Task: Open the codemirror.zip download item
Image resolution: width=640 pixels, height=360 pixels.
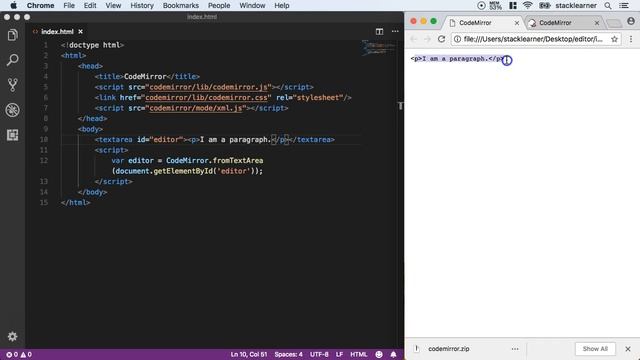Action: 449,349
